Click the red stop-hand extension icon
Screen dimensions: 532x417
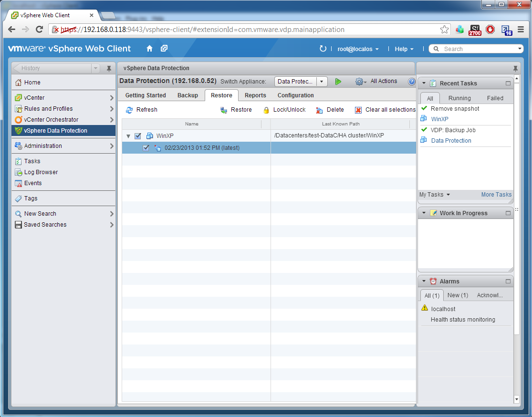pos(490,30)
